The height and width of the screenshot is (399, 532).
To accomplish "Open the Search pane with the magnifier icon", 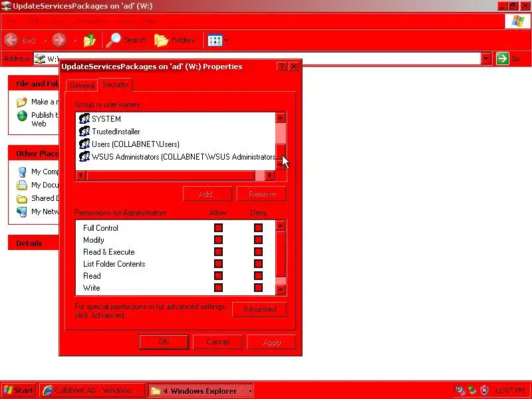I will [x=113, y=40].
